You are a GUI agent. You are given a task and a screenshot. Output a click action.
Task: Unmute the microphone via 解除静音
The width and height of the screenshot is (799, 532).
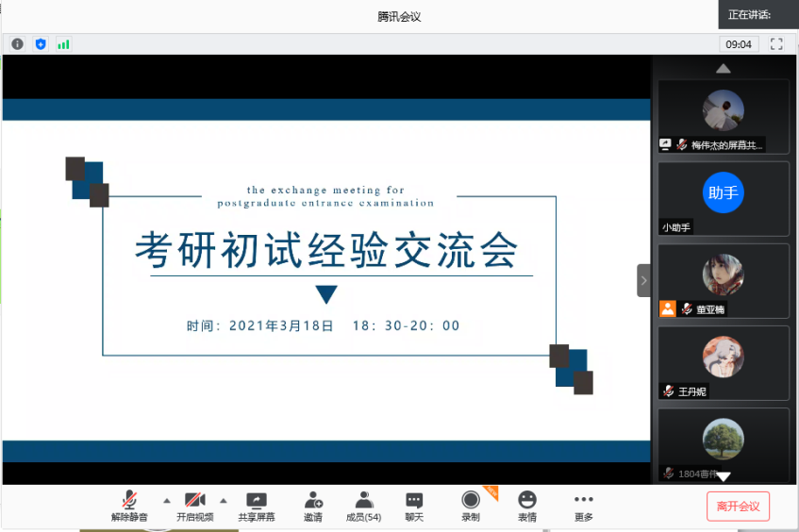coord(129,507)
